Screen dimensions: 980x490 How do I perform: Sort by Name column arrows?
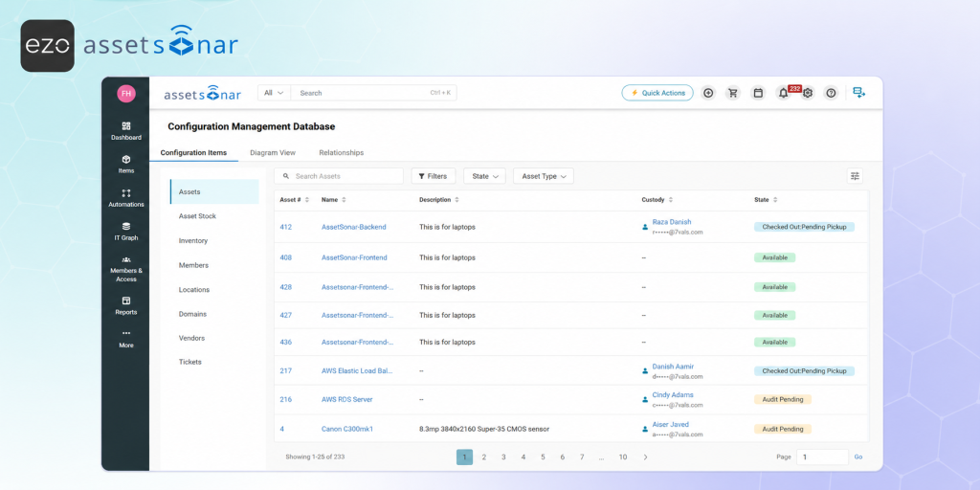pos(344,200)
